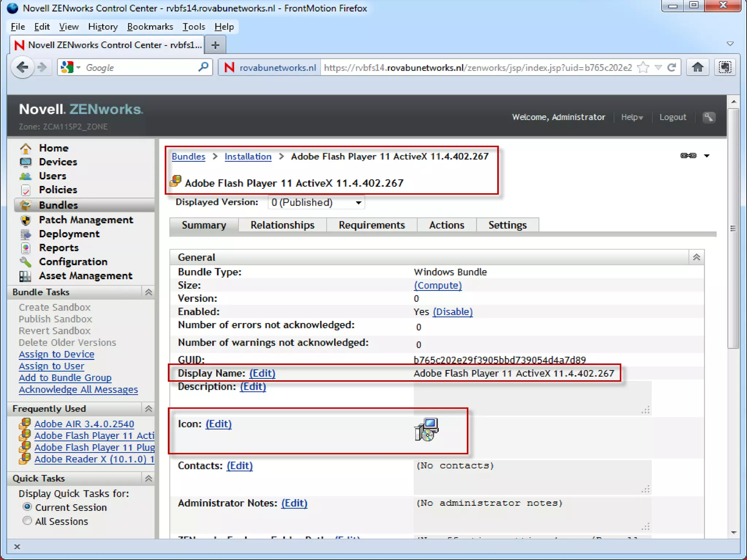Click the bookmarks toolbar icon at far right
This screenshot has width=747, height=560.
(x=725, y=67)
